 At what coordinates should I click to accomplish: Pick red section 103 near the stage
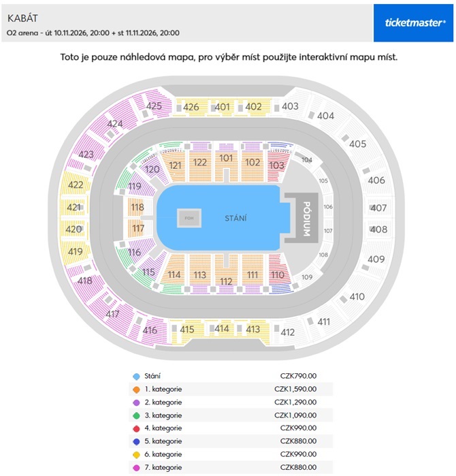(276, 165)
